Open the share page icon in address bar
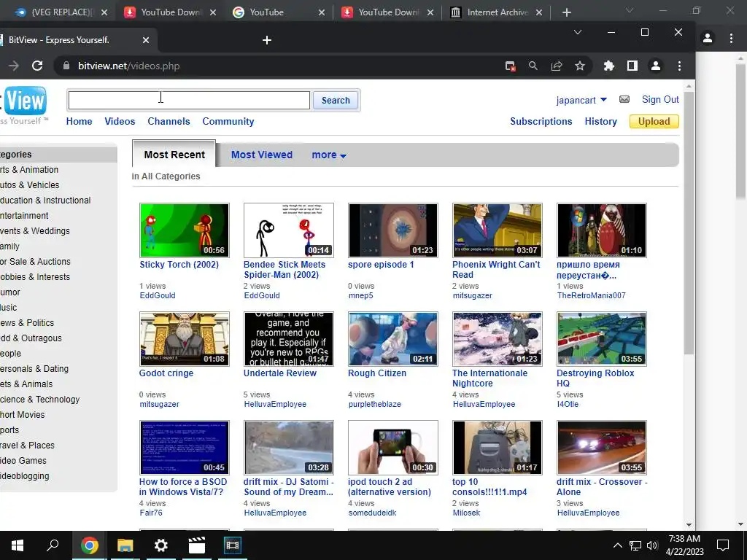 click(x=557, y=66)
